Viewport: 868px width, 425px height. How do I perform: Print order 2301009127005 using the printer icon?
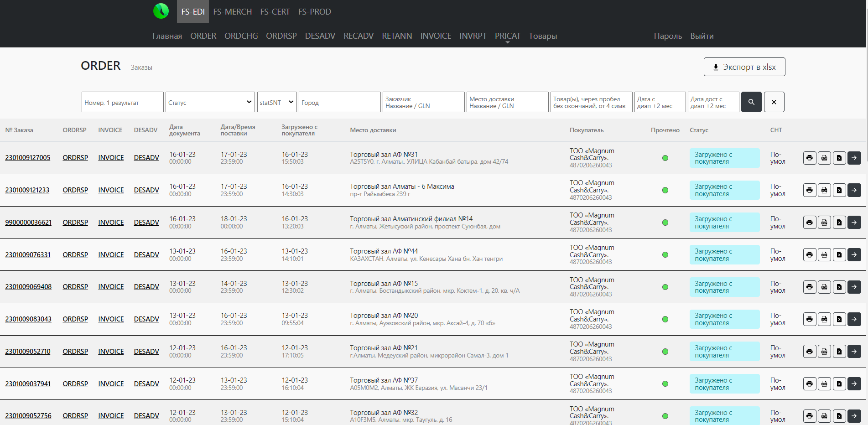tap(809, 158)
